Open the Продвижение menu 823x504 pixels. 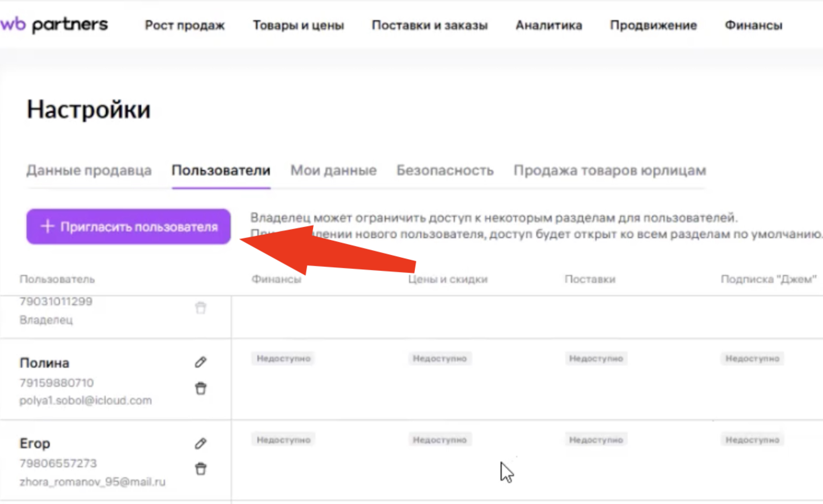click(653, 25)
